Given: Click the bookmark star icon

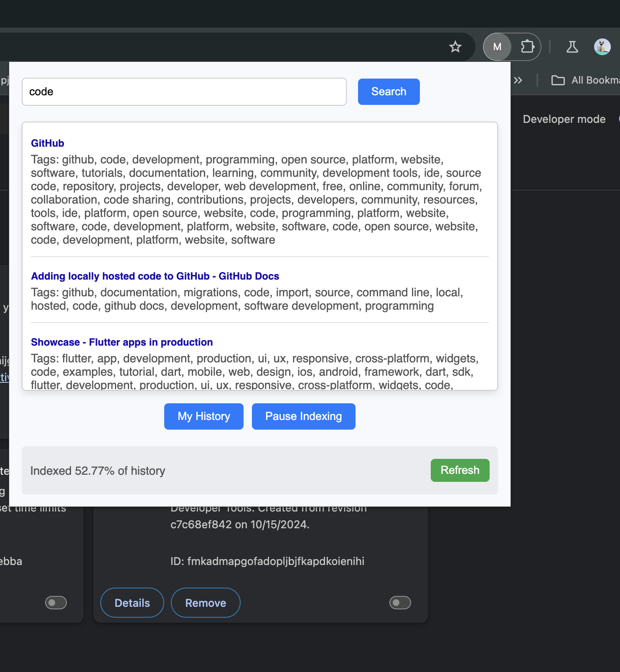Looking at the screenshot, I should pyautogui.click(x=455, y=47).
